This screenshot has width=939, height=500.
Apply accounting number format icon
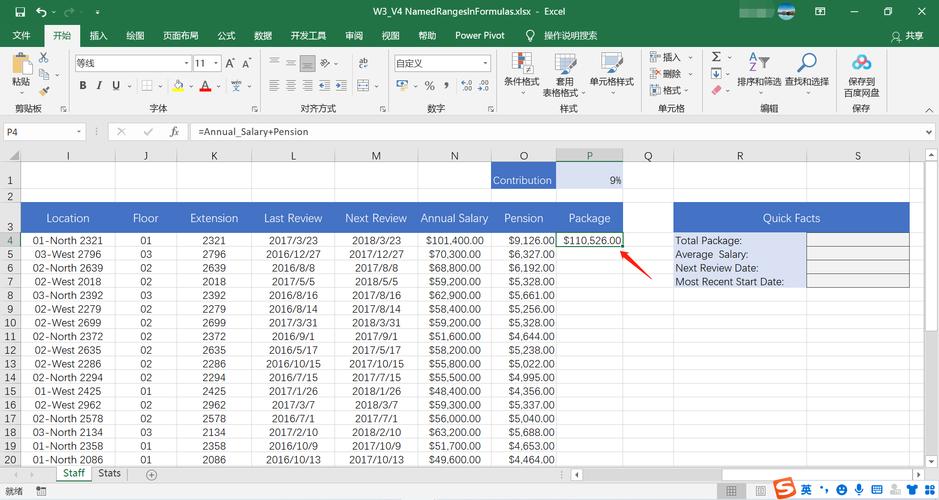coord(402,86)
